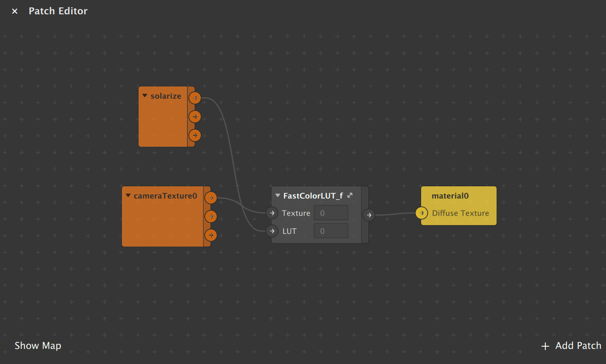
Task: Close the Patch Editor panel
Action: tap(15, 11)
